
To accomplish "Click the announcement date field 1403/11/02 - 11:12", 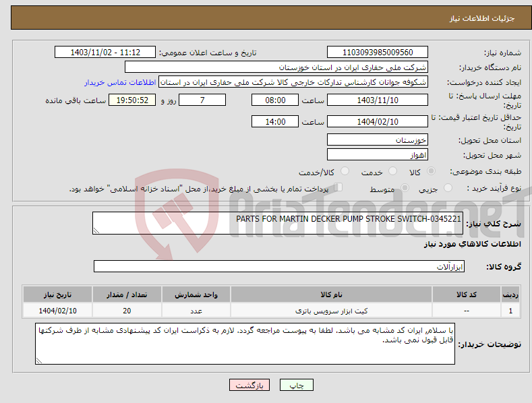I will (105, 53).
